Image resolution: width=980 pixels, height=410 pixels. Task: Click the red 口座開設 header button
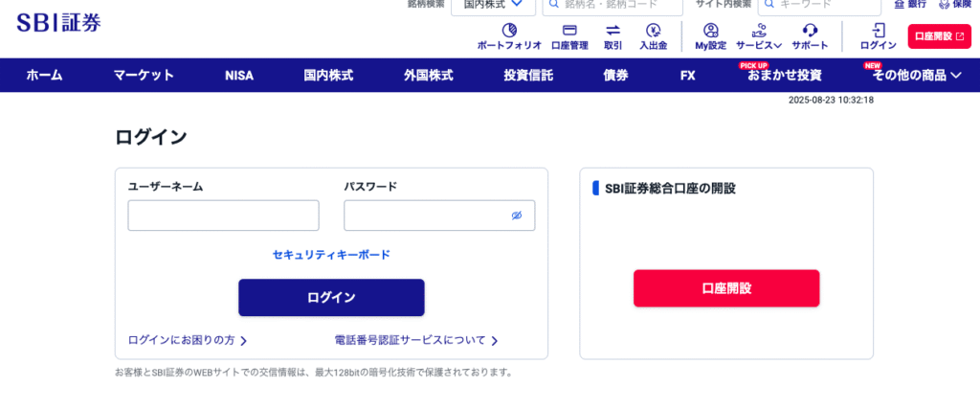pos(940,36)
